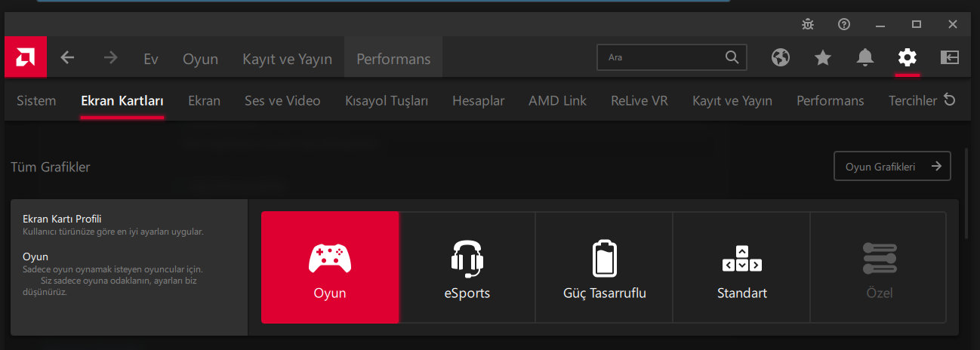Select the Standart profile
Screen dimensions: 980x350
coord(741,268)
